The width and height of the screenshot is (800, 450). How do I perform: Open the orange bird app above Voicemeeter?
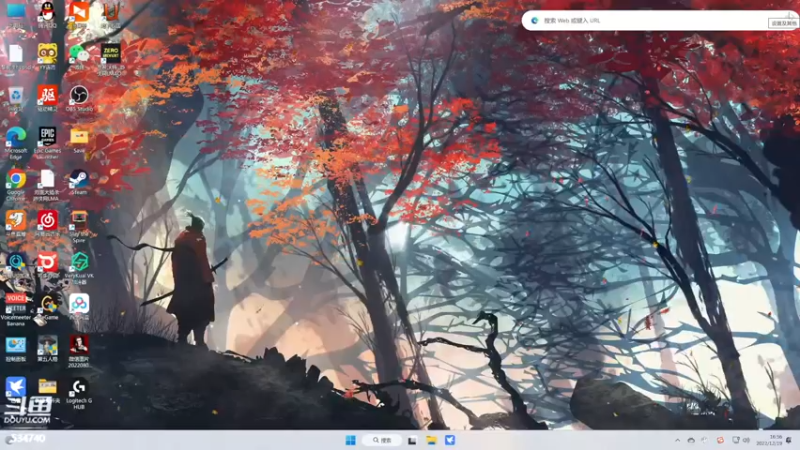coord(16,220)
